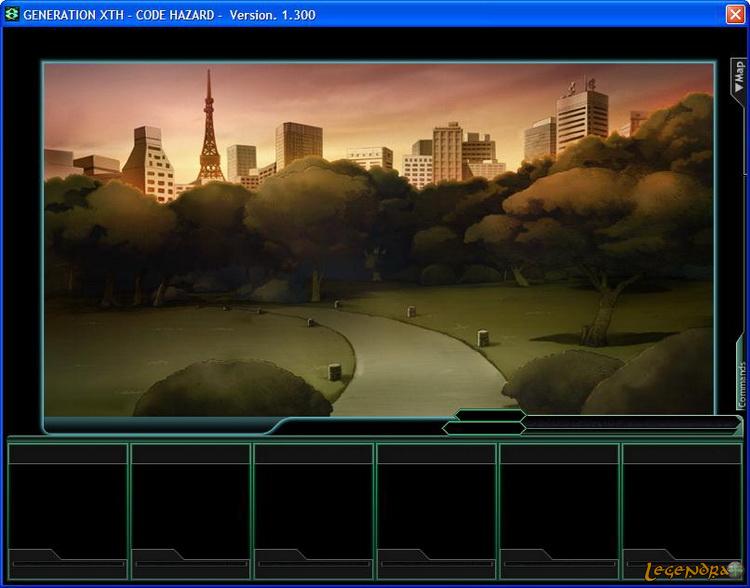Click the Legendra watermark logo
This screenshot has width=750, height=588.
[692, 572]
